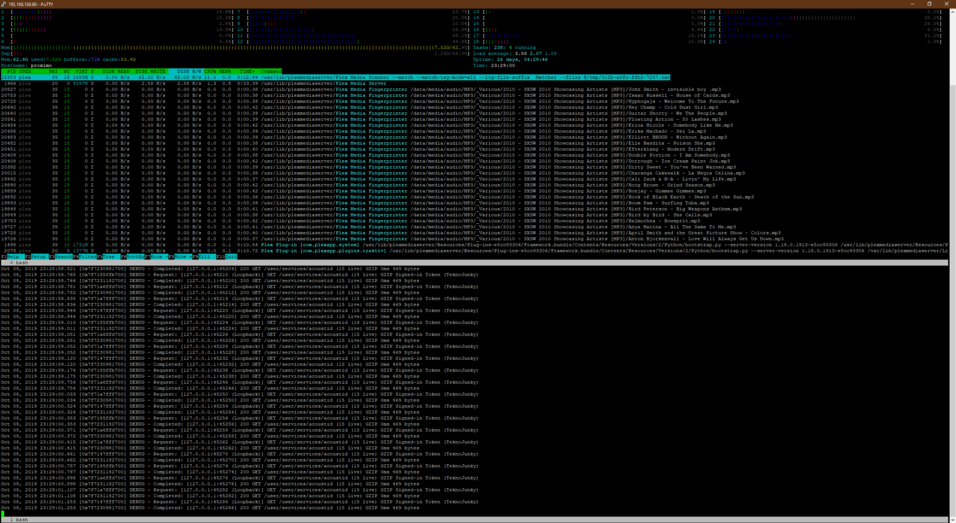Click the highlighted DISK R/W column header
The width and height of the screenshot is (956, 523).
coord(188,71)
